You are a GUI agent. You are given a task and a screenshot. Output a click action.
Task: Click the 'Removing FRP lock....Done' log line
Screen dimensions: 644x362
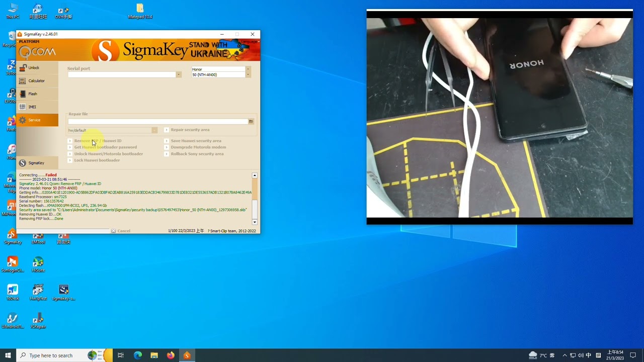pos(41,219)
